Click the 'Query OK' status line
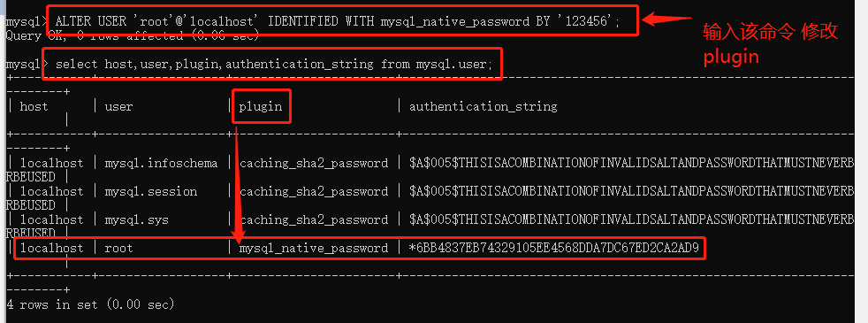This screenshot has width=868, height=323. click(133, 36)
